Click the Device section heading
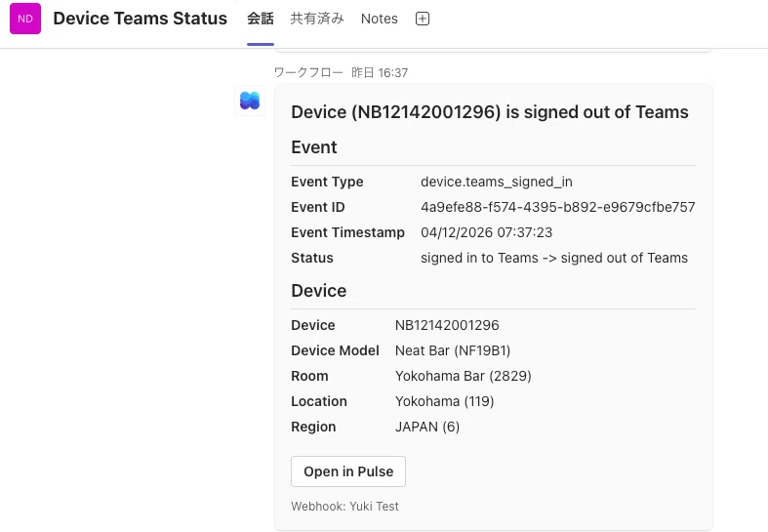The image size is (768, 532). (x=319, y=291)
